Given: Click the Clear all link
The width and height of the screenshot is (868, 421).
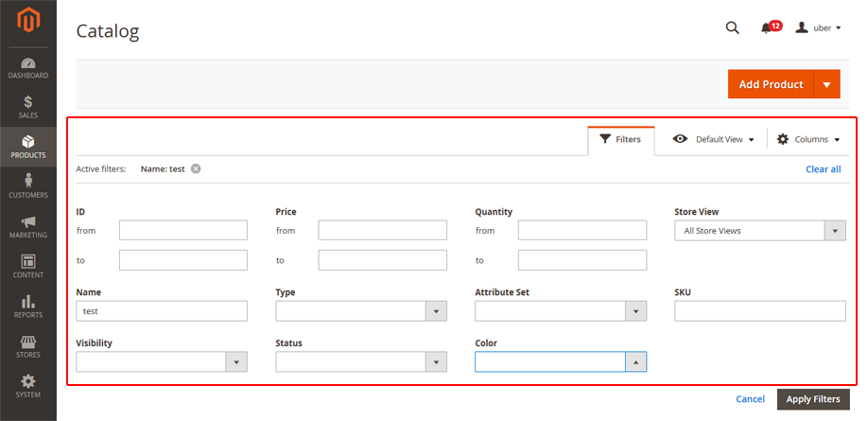Looking at the screenshot, I should point(824,169).
